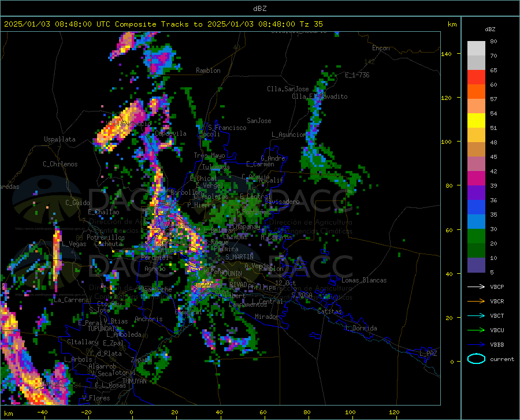Click the E_1-736 label
This screenshot has height=420, width=520.
pos(357,75)
